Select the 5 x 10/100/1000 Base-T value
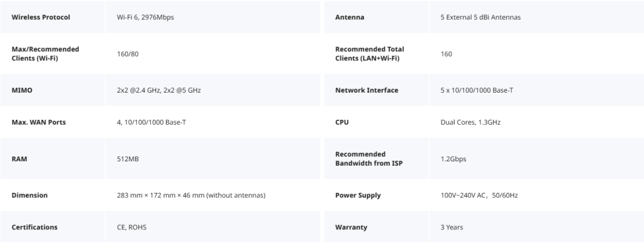The height and width of the screenshot is (242, 644). point(477,90)
